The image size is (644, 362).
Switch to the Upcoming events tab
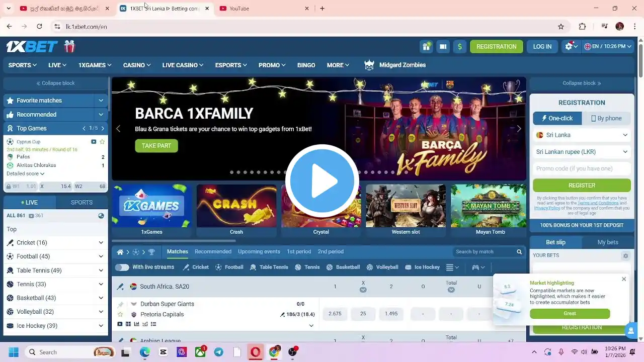(x=259, y=252)
